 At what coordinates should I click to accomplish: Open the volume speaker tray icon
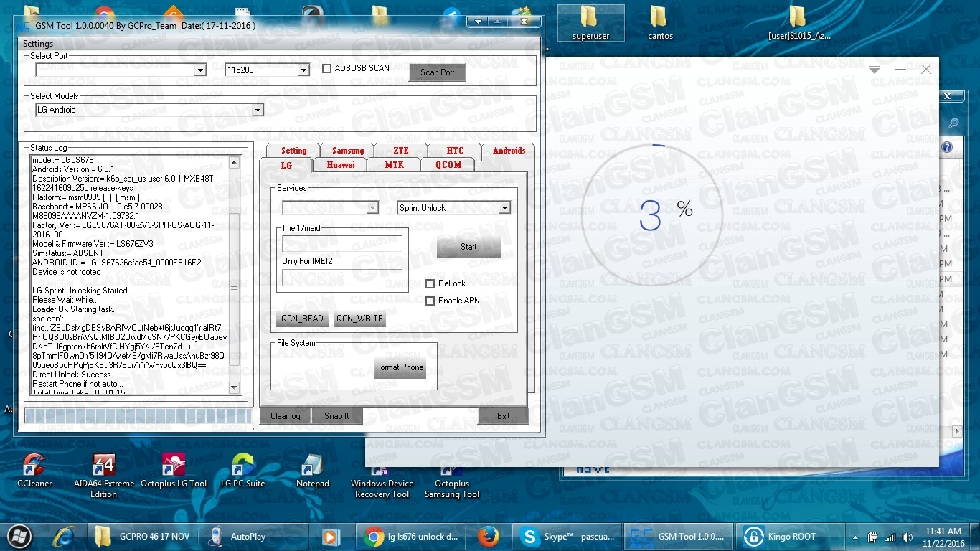click(908, 537)
